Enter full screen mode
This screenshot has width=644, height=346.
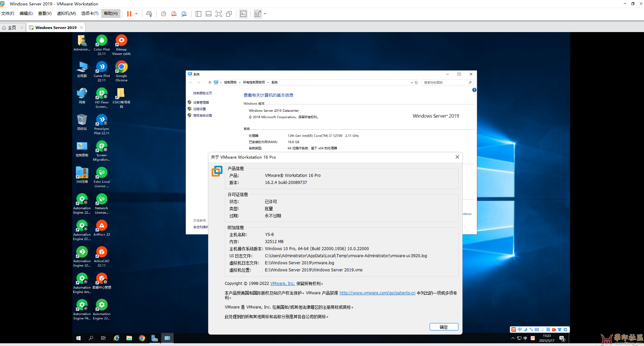(219, 14)
